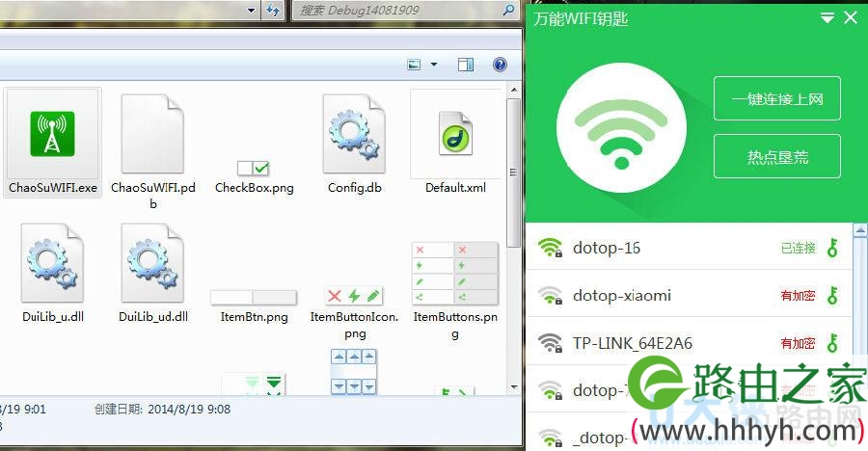868x451 pixels.
Task: Click the large WiFi logo circle
Action: [621, 127]
